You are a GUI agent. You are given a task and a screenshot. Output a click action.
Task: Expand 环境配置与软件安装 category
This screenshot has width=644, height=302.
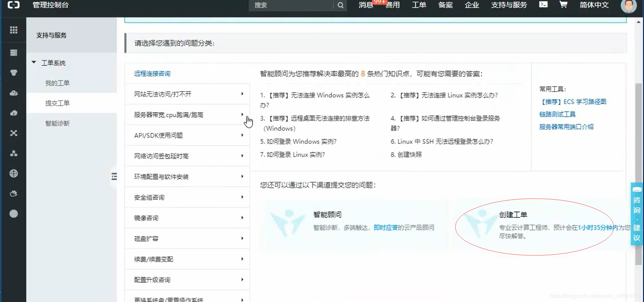[x=187, y=177]
